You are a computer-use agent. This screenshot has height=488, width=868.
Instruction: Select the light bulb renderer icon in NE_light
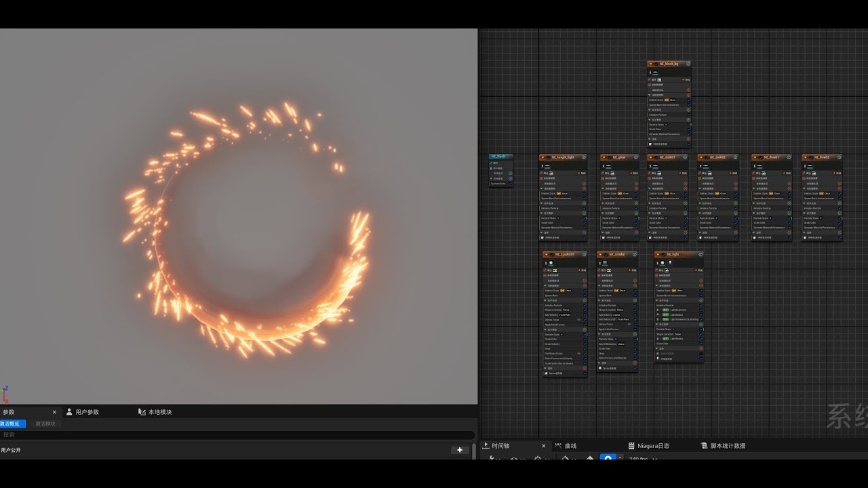coord(670,262)
